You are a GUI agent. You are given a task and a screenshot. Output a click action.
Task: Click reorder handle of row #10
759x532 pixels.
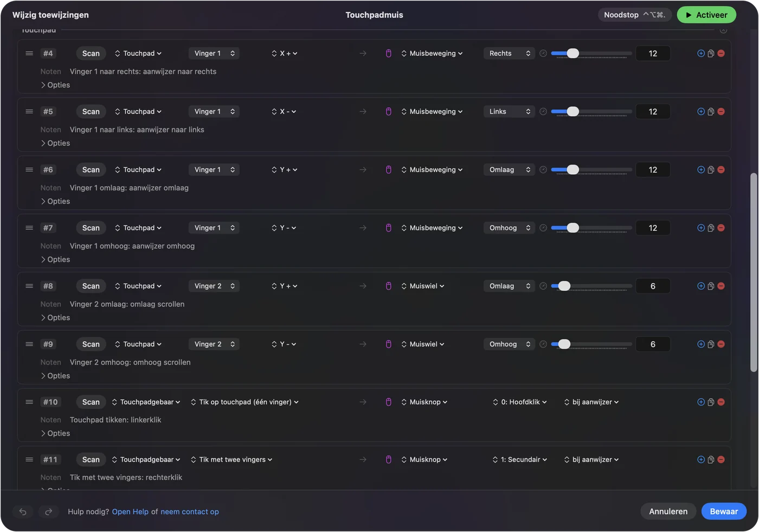click(29, 402)
